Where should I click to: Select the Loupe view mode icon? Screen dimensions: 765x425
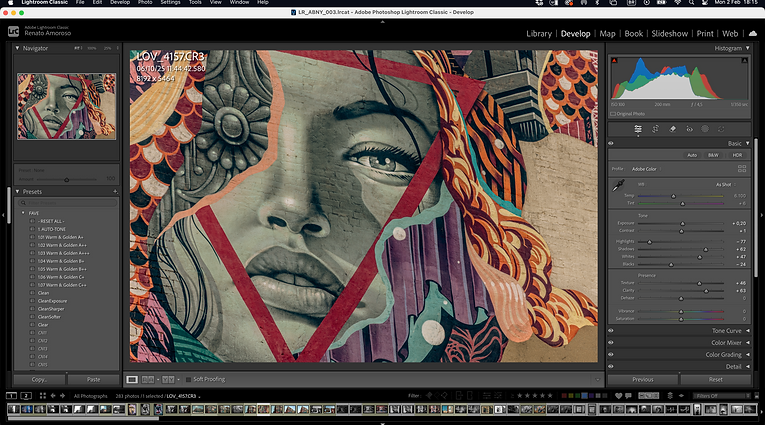click(x=132, y=379)
